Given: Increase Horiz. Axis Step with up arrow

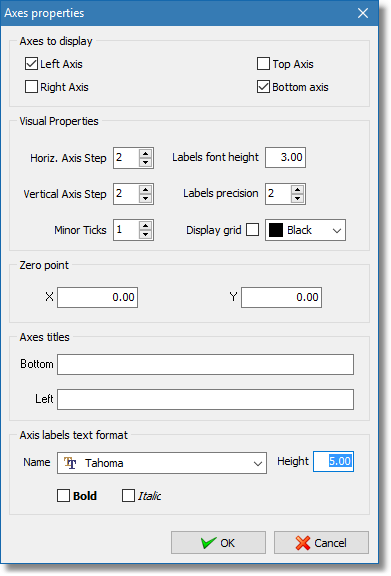Looking at the screenshot, I should click(146, 154).
